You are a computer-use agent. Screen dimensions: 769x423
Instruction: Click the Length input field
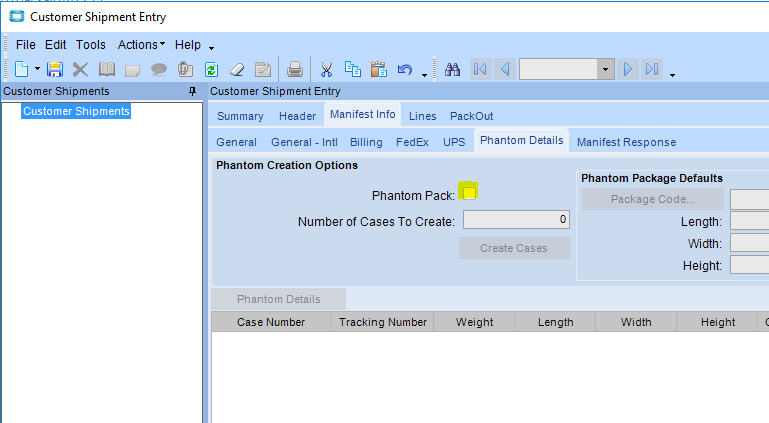pyautogui.click(x=749, y=221)
